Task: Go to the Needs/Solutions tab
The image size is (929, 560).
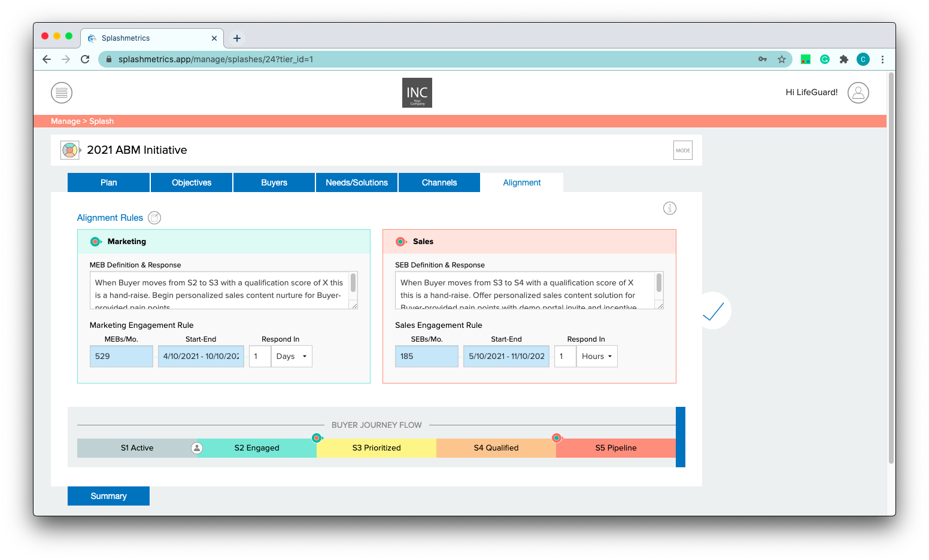Action: [357, 182]
